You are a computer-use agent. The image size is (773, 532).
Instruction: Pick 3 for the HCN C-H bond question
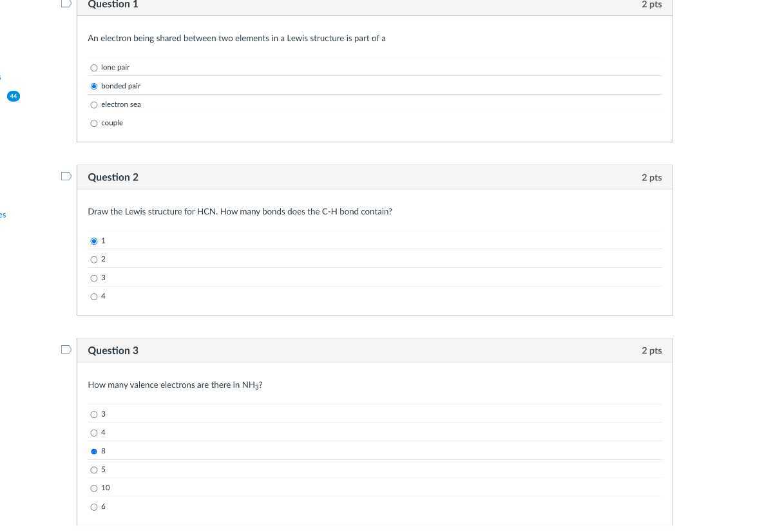[94, 278]
